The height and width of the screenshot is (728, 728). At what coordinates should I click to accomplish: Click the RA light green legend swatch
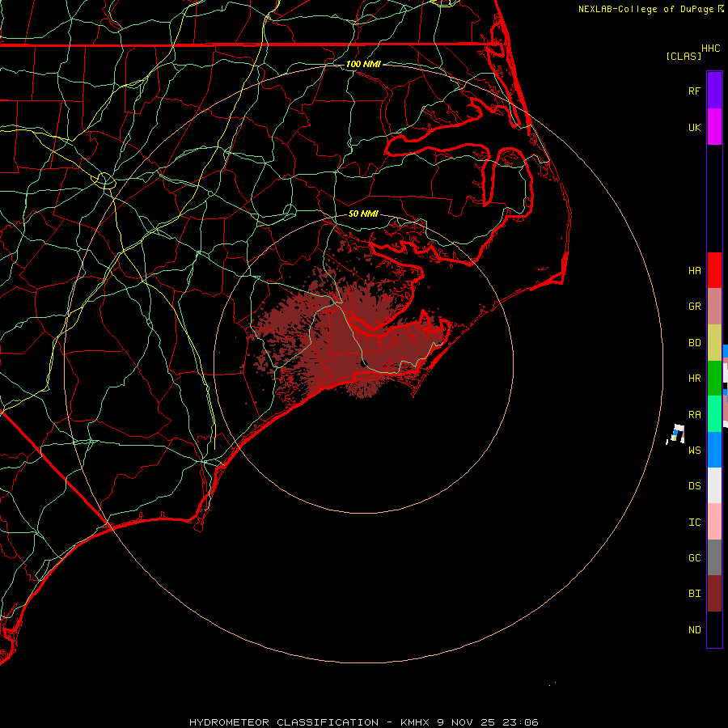[714, 414]
